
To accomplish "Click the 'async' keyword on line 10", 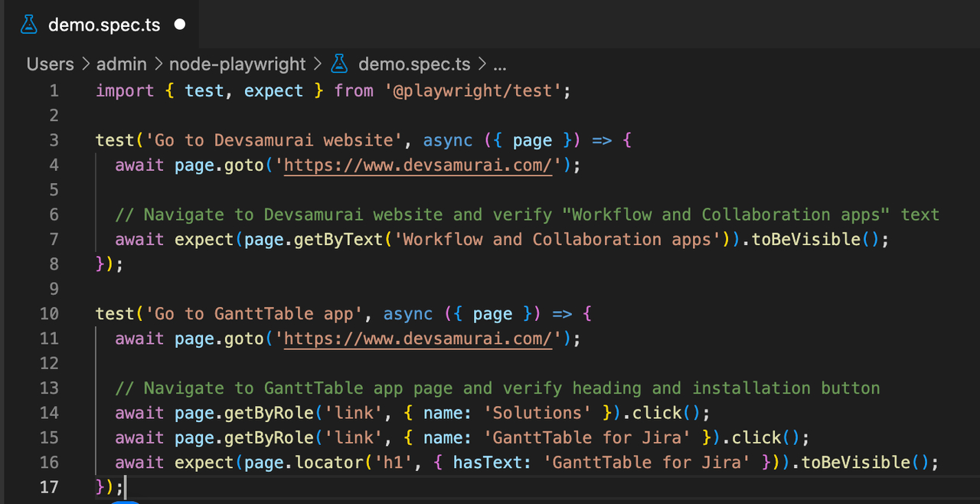I will (x=408, y=314).
